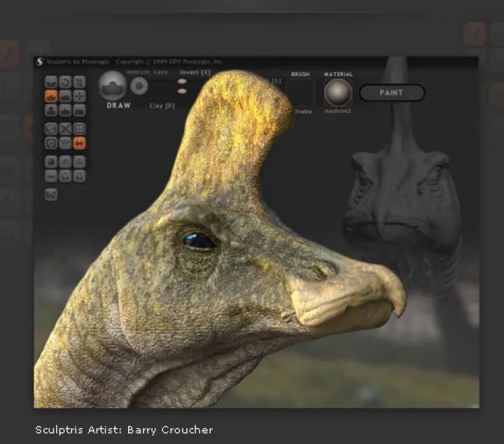
Task: Click the round Detail knob beside Draw
Action: click(139, 86)
